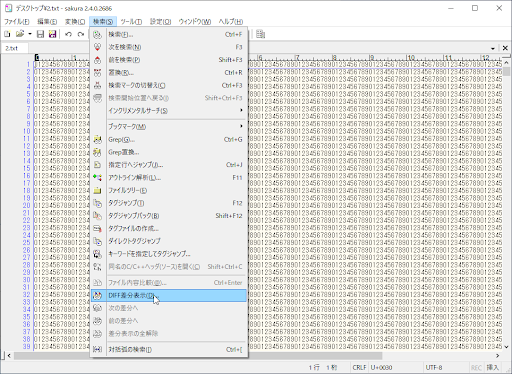Click the REC macro recording indicator

tap(476, 368)
